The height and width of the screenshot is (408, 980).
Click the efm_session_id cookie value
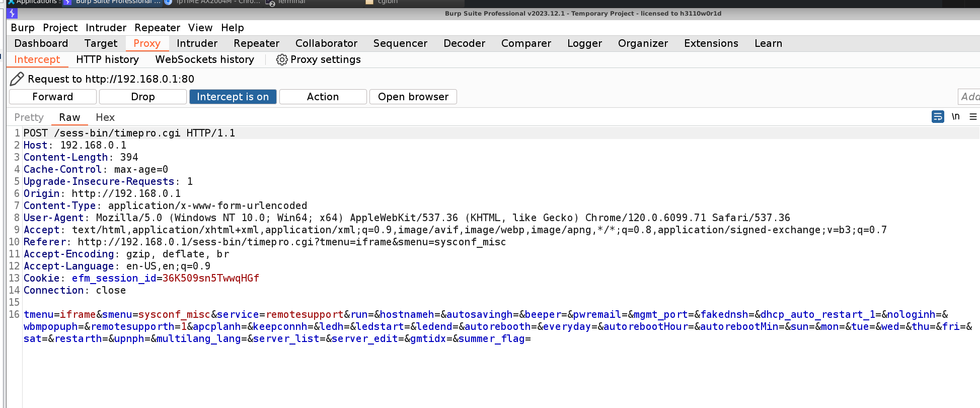click(x=211, y=278)
